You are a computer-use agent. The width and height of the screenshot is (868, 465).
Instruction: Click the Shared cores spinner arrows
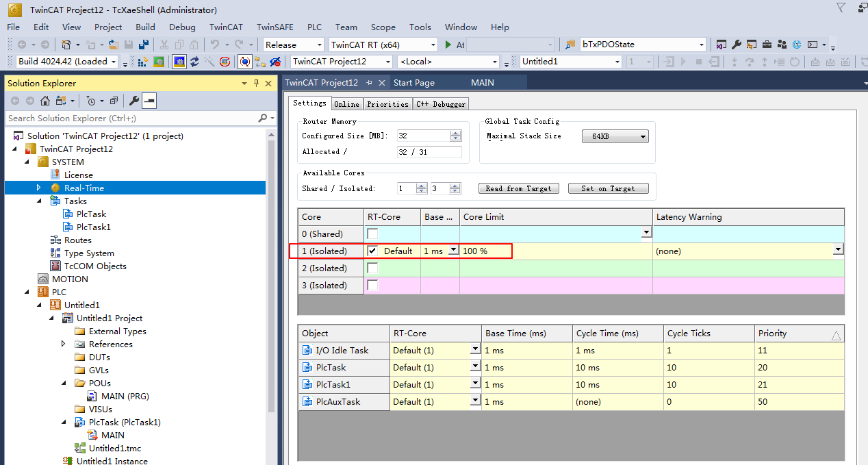422,188
